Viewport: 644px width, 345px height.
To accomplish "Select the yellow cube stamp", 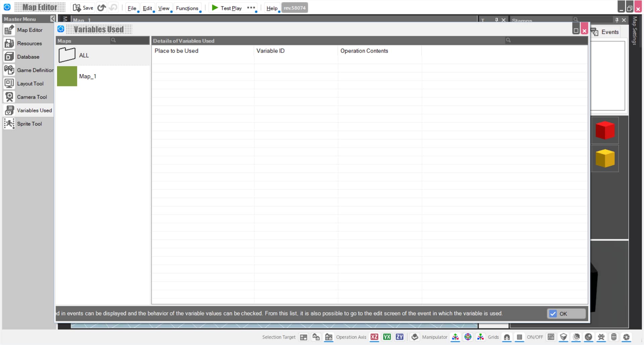I will [605, 158].
